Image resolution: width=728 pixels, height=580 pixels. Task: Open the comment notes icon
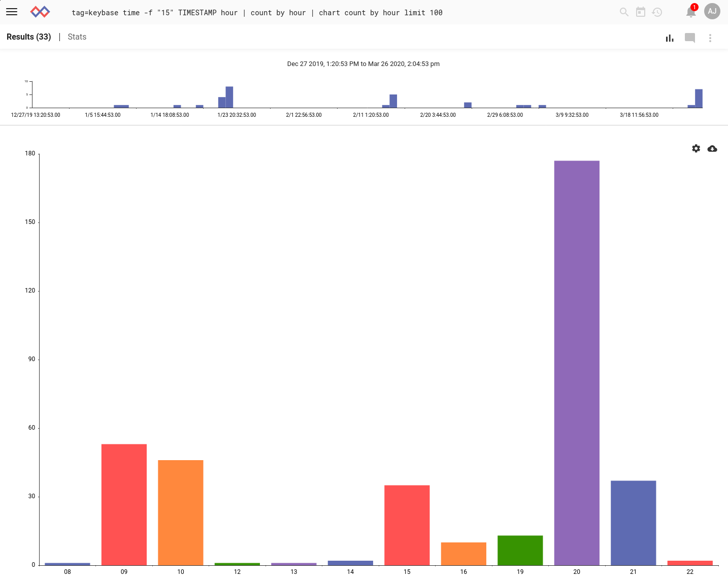click(x=690, y=38)
